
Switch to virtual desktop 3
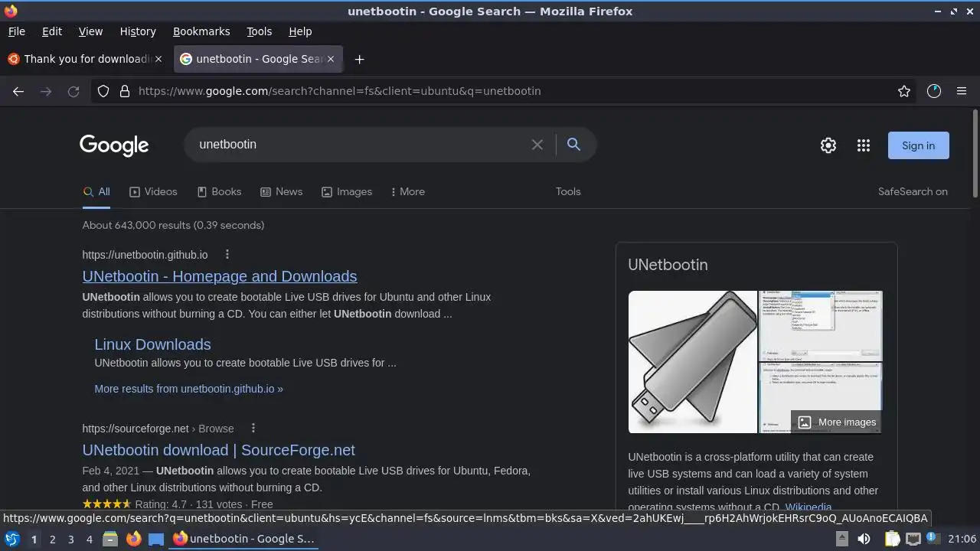70,539
